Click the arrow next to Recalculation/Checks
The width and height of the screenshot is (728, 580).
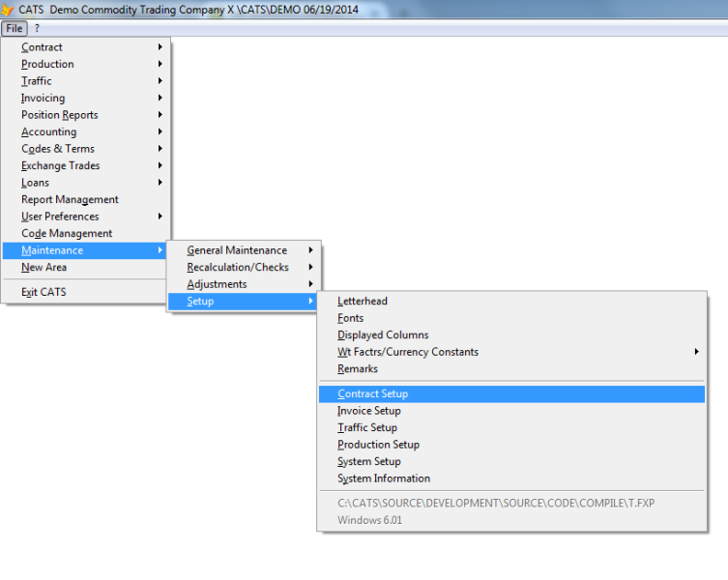coord(310,267)
